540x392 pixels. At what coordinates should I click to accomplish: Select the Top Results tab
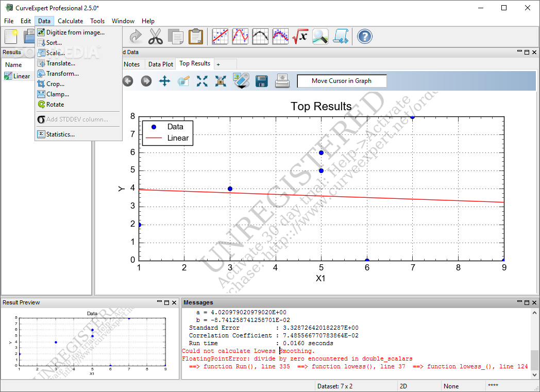[195, 64]
